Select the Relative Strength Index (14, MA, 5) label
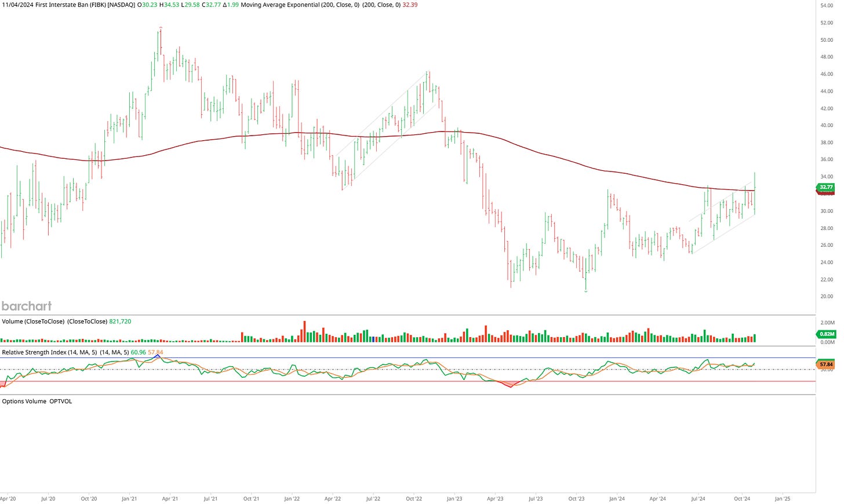Image resolution: width=844 pixels, height=504 pixels. (49, 352)
